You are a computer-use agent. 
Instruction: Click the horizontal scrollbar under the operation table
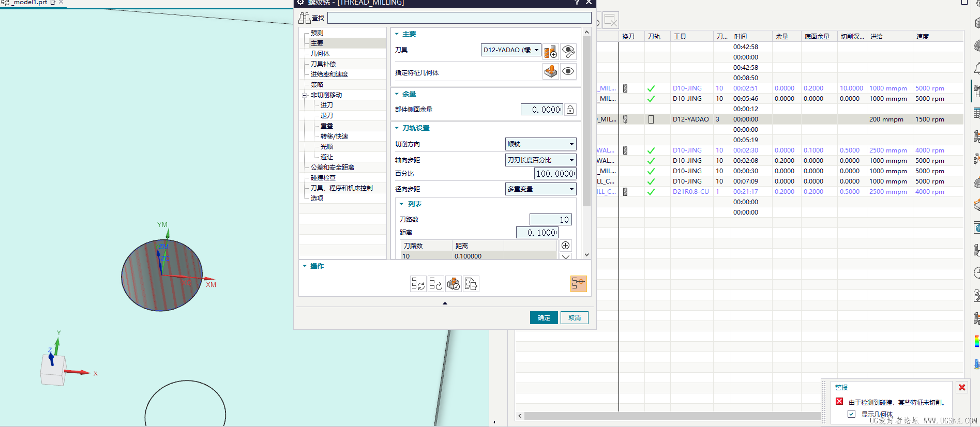[x=672, y=416]
